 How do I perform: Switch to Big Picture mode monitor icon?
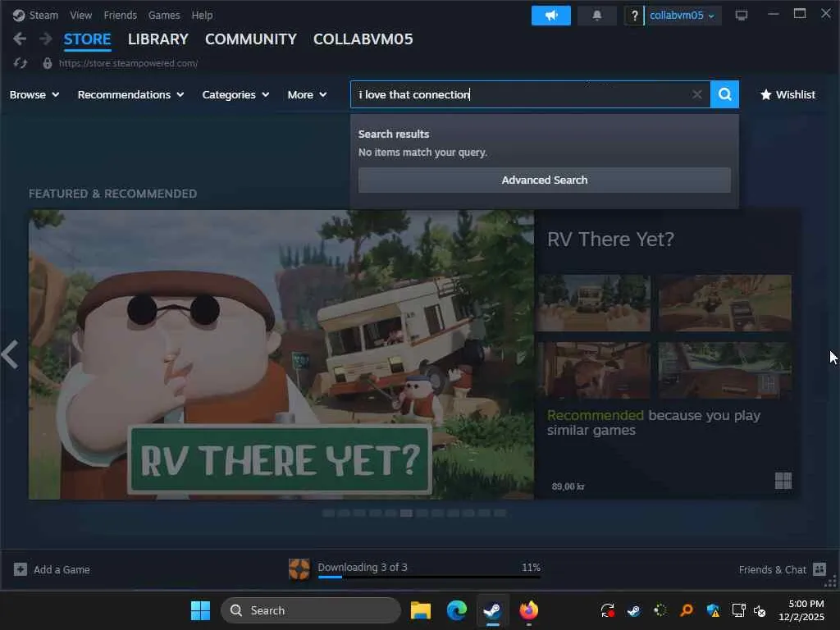pyautogui.click(x=742, y=16)
